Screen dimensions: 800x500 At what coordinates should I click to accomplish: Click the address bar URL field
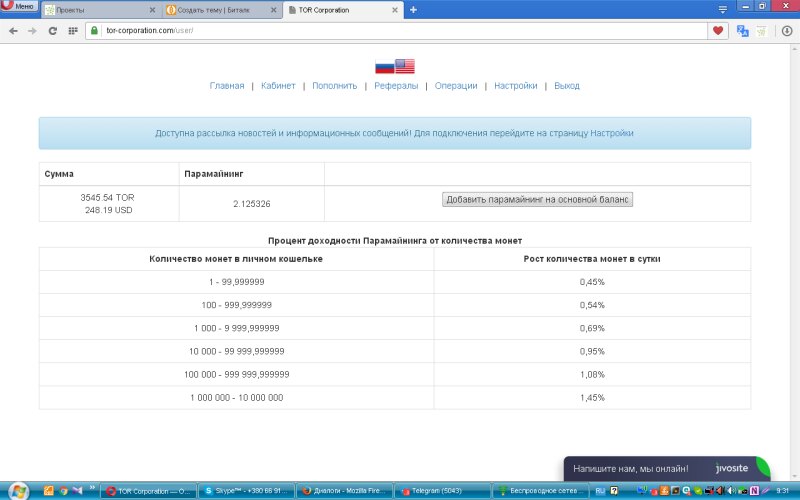tap(400, 30)
